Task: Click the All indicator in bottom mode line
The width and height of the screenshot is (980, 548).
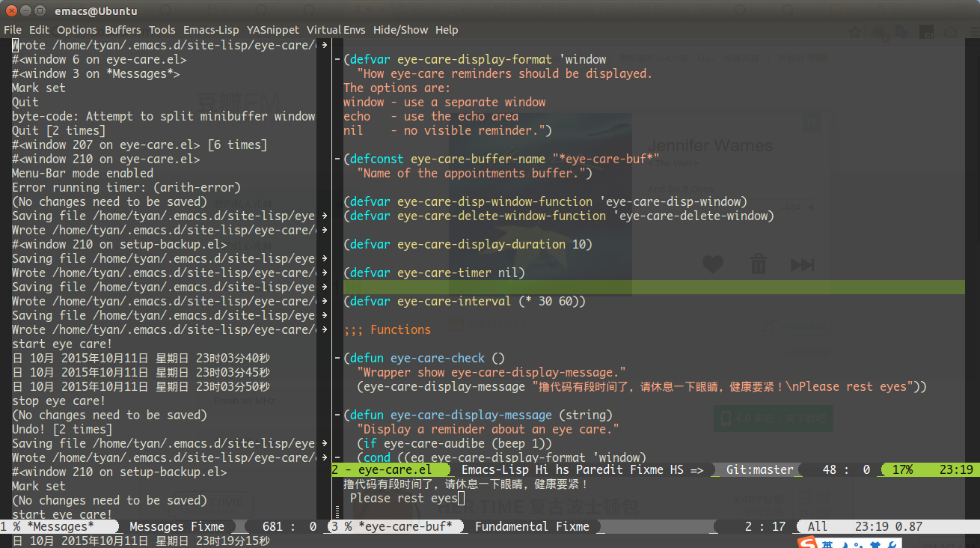Action: (x=818, y=526)
